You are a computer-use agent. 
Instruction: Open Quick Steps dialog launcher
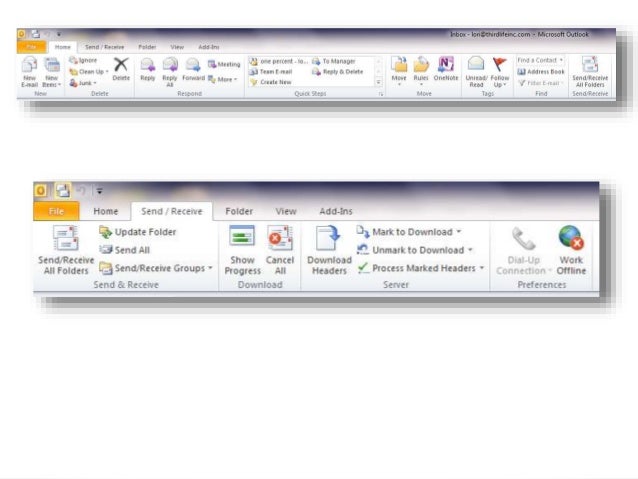pos(381,94)
